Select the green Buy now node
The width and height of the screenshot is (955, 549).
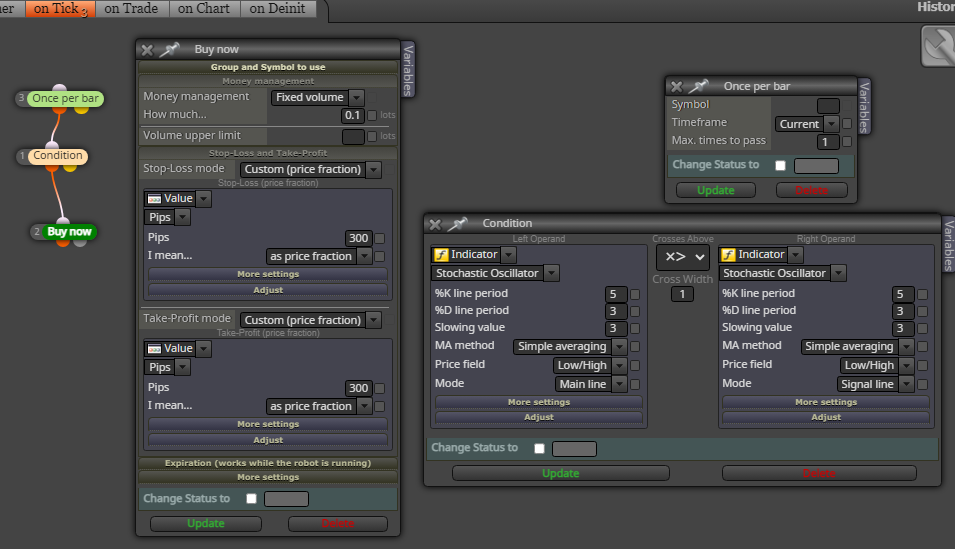pos(64,232)
